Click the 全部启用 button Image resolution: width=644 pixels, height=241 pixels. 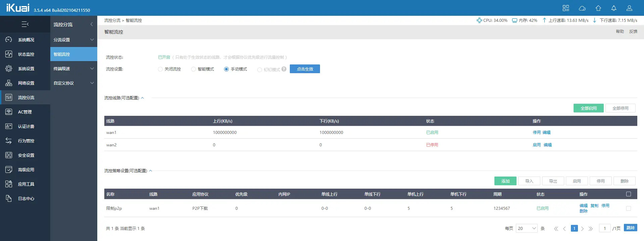coord(589,108)
